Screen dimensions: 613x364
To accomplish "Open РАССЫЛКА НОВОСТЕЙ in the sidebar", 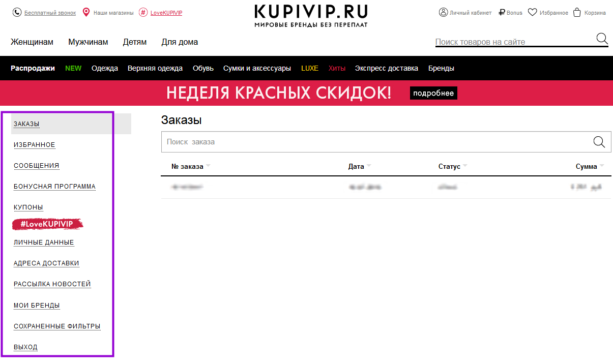I will click(x=52, y=284).
